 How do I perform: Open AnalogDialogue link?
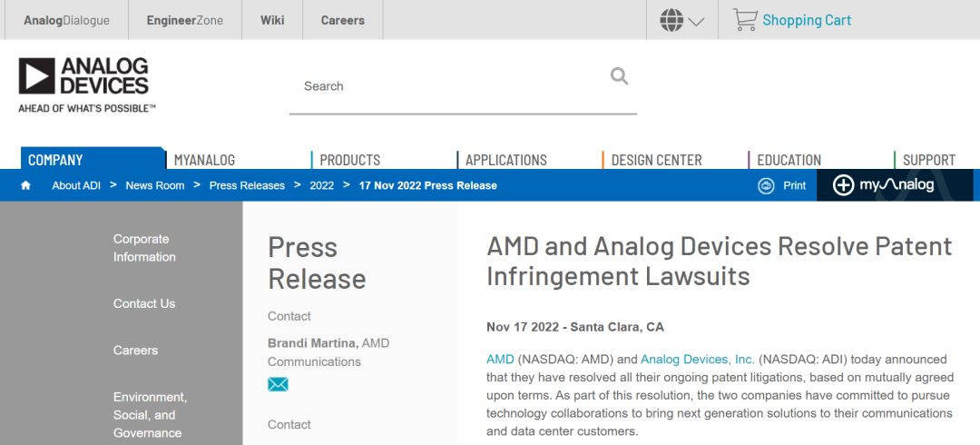click(66, 20)
